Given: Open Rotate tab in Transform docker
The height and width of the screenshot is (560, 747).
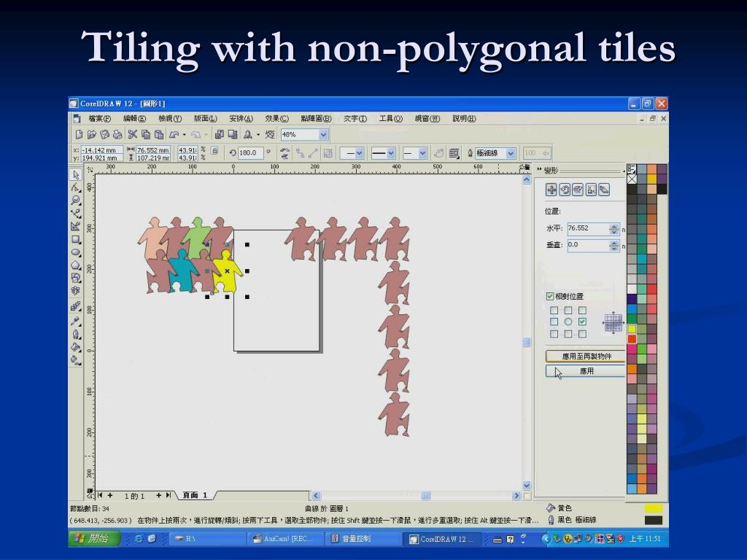Looking at the screenshot, I should (x=565, y=190).
